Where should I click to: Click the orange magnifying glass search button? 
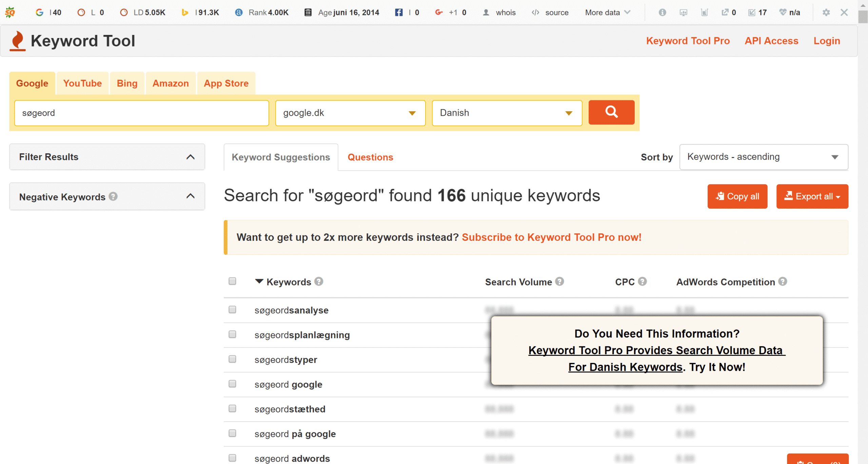tap(611, 112)
